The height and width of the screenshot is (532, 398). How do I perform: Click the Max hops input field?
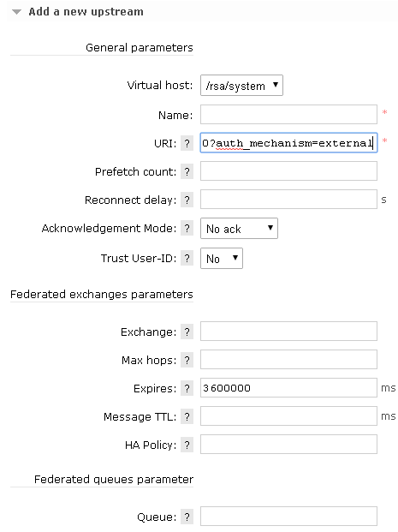tap(288, 359)
